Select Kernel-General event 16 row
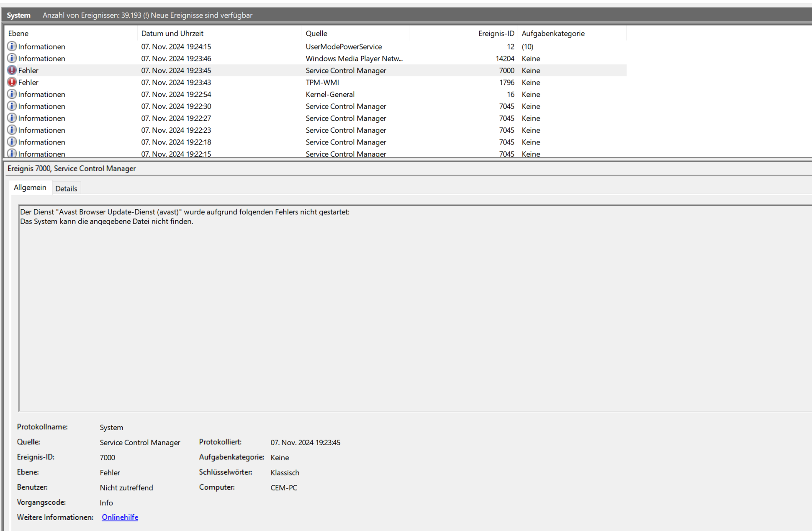The height and width of the screenshot is (531, 812). (330, 95)
